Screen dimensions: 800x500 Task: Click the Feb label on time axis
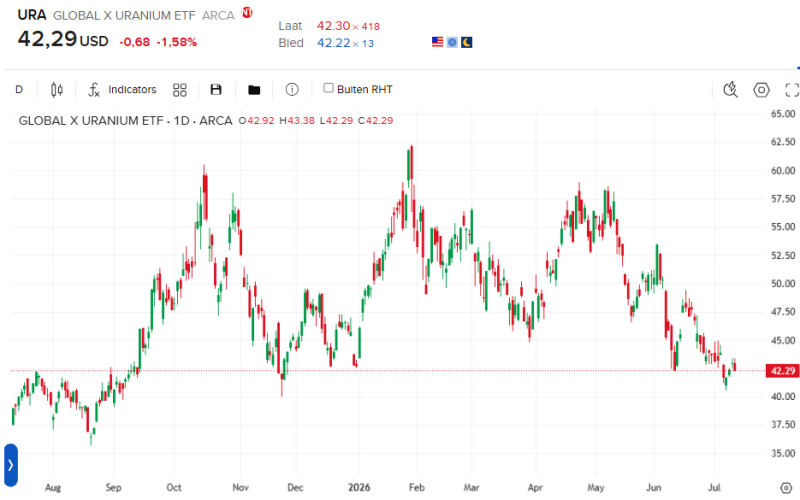tap(416, 487)
